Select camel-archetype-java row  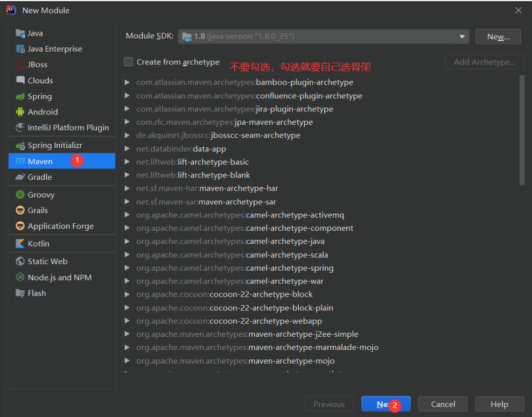point(320,242)
